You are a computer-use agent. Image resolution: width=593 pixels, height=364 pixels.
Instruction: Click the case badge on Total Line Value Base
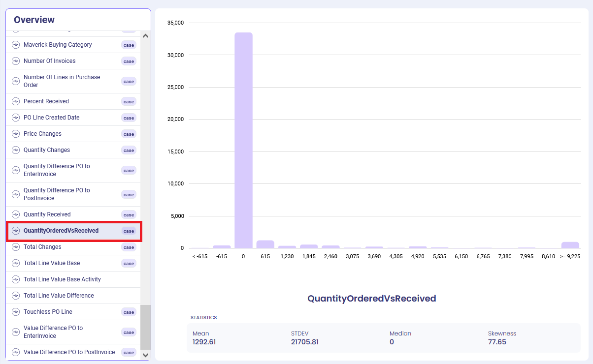click(129, 264)
